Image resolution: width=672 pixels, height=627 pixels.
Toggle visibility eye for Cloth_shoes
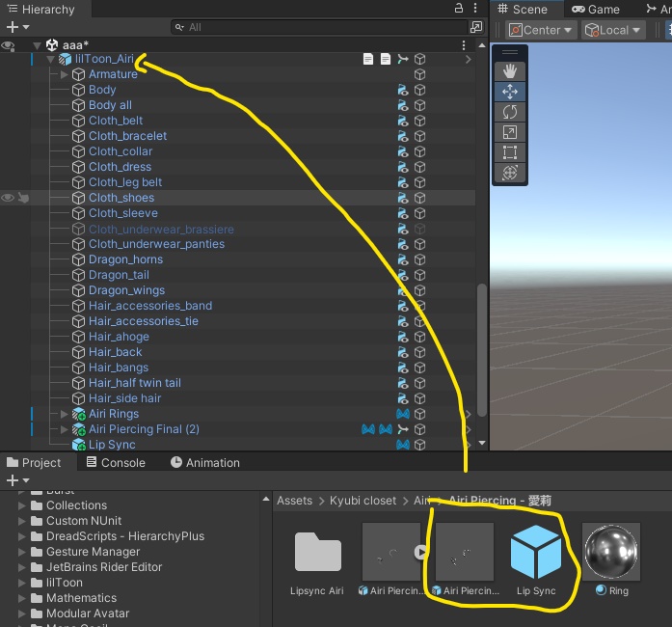point(8,198)
